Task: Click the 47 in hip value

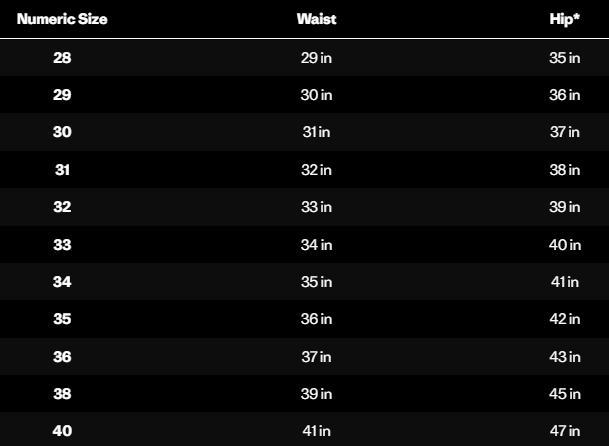Action: click(x=565, y=431)
